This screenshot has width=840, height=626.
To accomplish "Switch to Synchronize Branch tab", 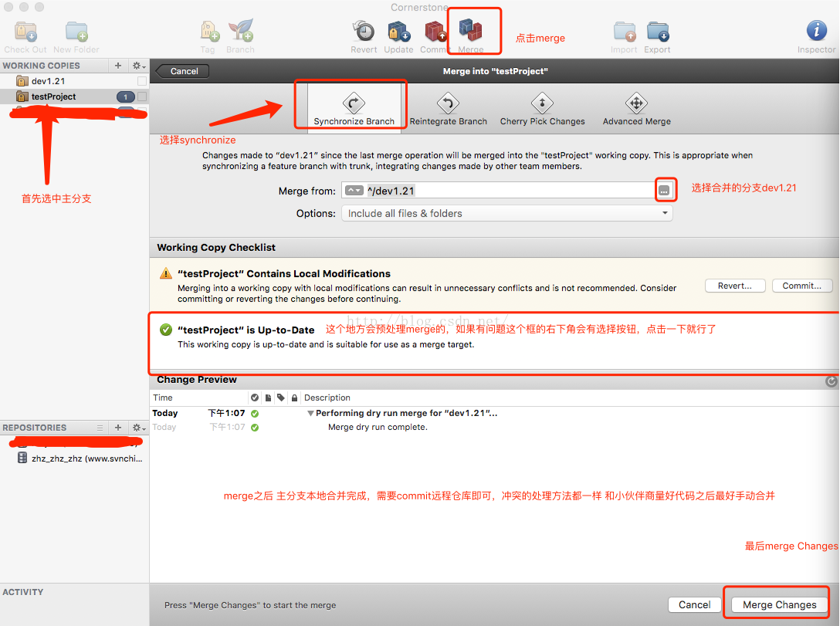I will point(354,110).
